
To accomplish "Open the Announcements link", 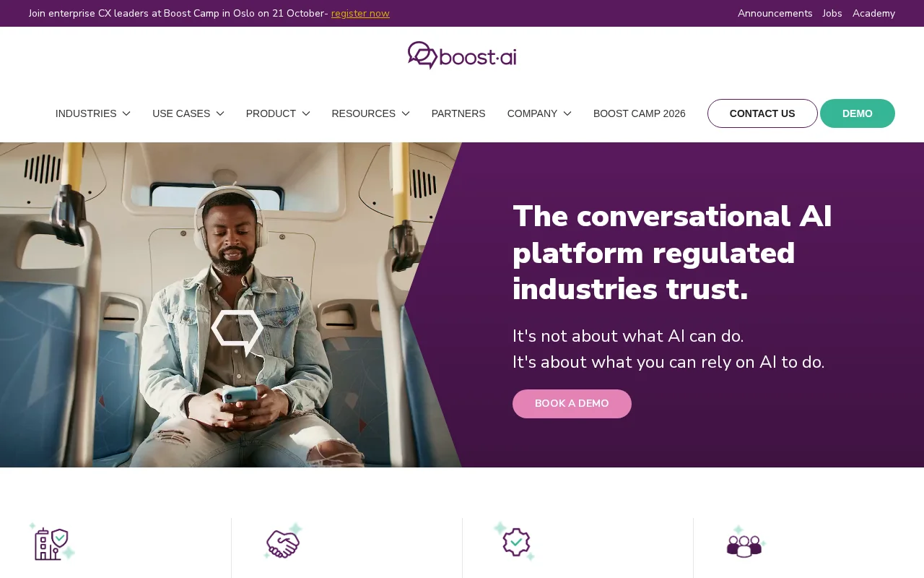I will point(775,13).
